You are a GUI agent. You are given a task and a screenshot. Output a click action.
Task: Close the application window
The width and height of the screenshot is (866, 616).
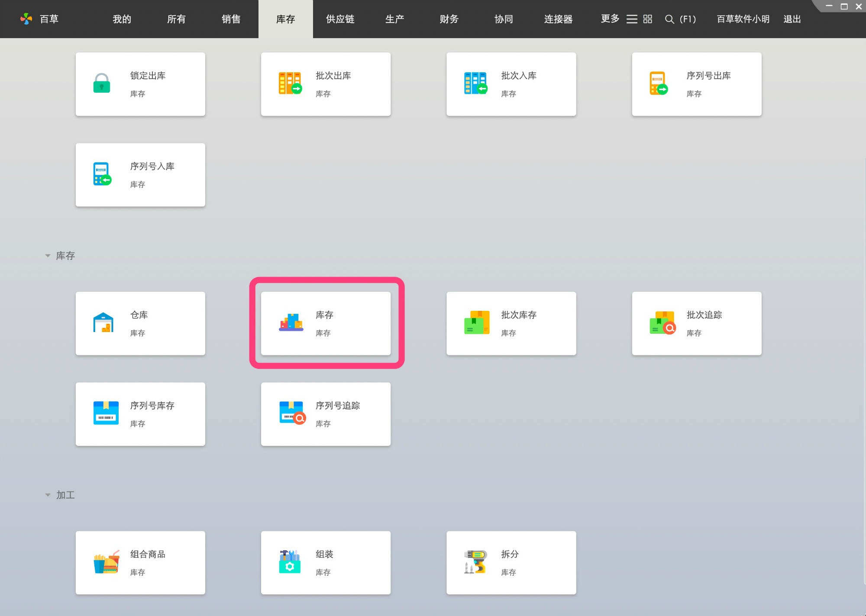pos(859,6)
